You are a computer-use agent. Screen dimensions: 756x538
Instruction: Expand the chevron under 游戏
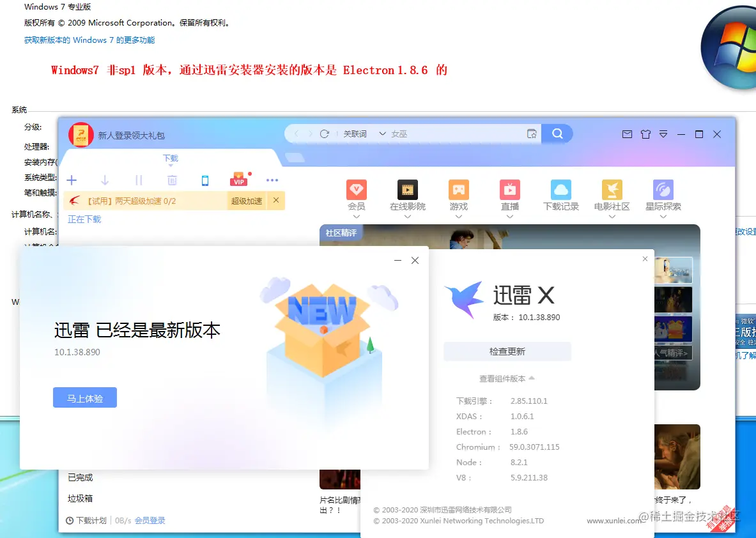(458, 217)
